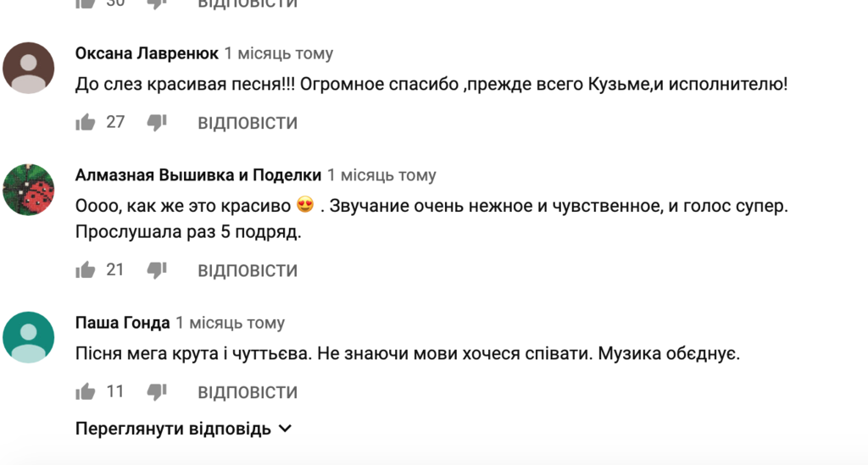This screenshot has height=465, width=868.
Task: Like Оксана Лавренюк's comment
Action: coord(86,123)
